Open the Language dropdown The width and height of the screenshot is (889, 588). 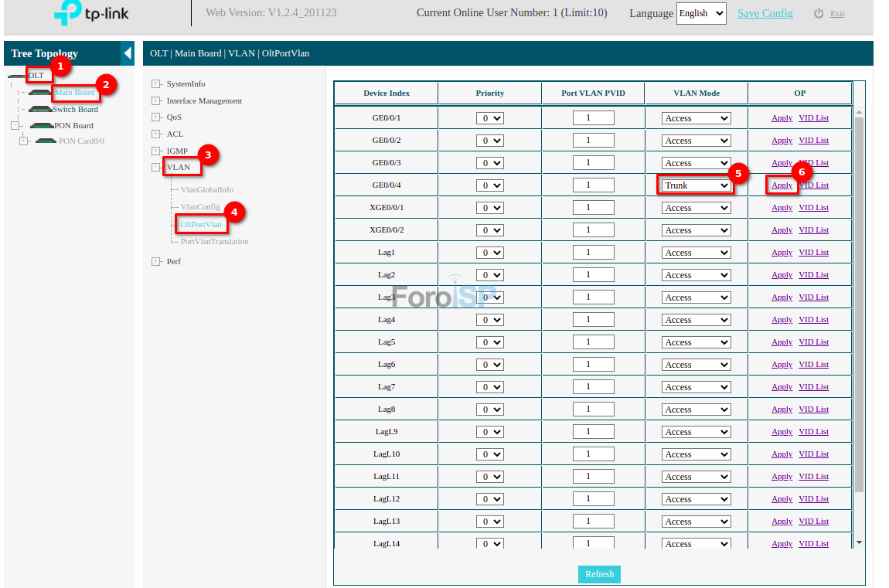(x=700, y=13)
